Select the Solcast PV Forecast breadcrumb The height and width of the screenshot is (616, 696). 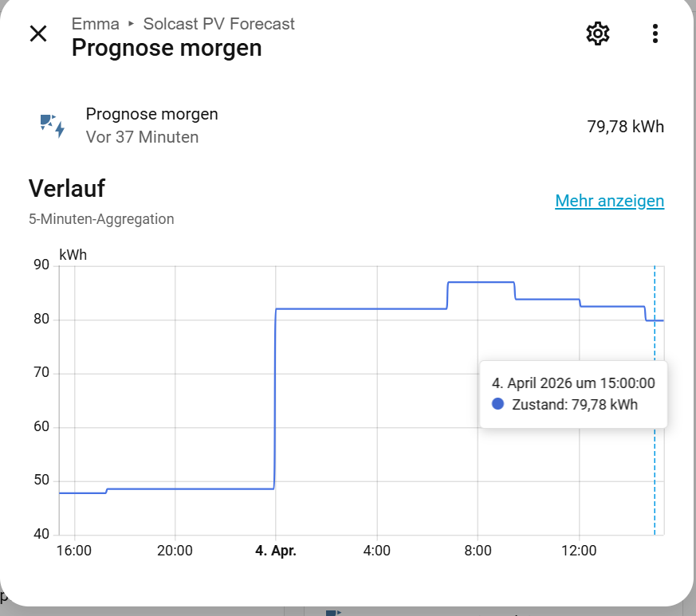(218, 24)
